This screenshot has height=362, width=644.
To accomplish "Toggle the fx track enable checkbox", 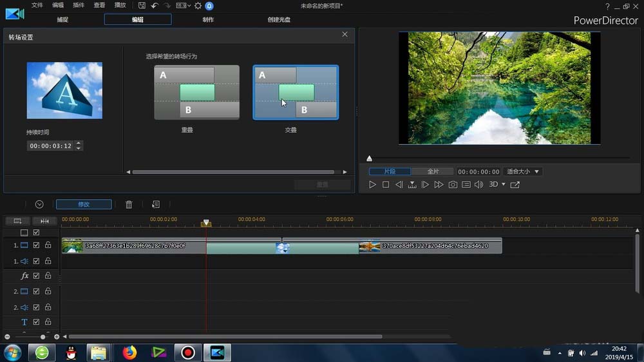I will coord(36,276).
